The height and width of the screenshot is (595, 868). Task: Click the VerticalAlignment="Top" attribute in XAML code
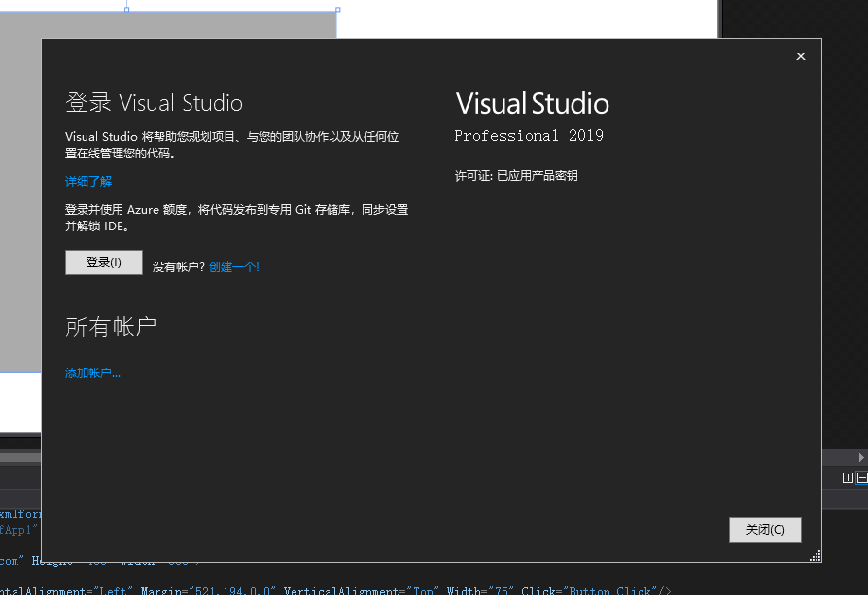tap(361, 590)
